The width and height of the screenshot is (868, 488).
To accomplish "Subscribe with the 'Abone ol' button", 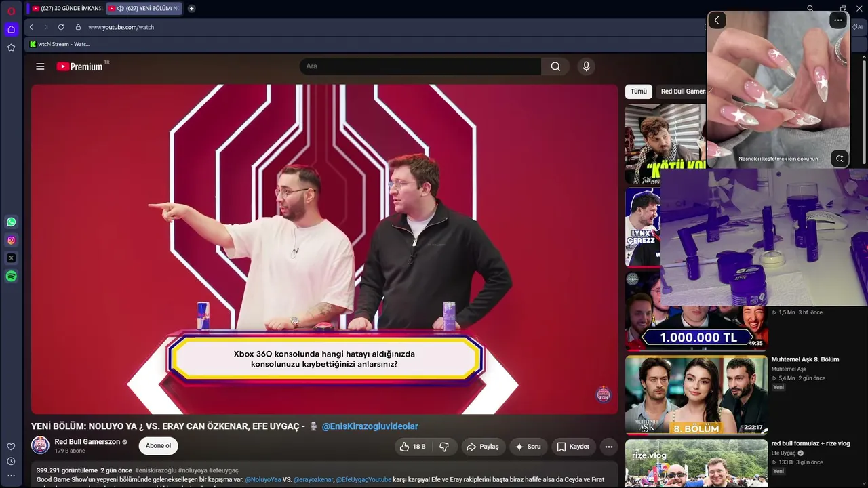I will coord(158,446).
